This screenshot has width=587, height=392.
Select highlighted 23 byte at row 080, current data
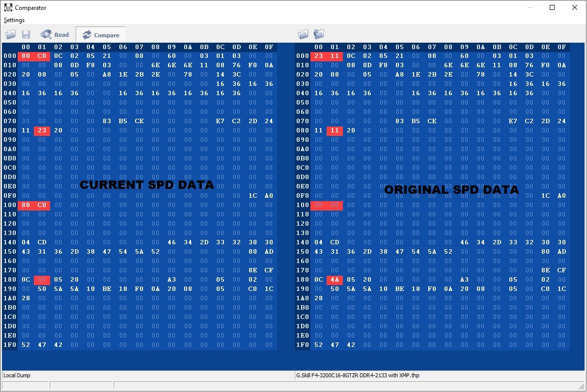tap(42, 131)
